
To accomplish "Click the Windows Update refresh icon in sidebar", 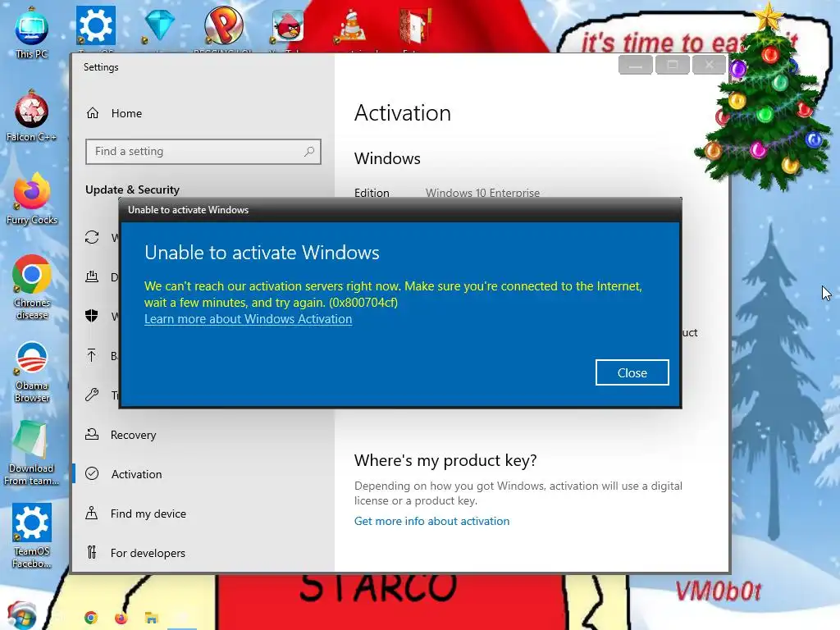I will pos(92,237).
